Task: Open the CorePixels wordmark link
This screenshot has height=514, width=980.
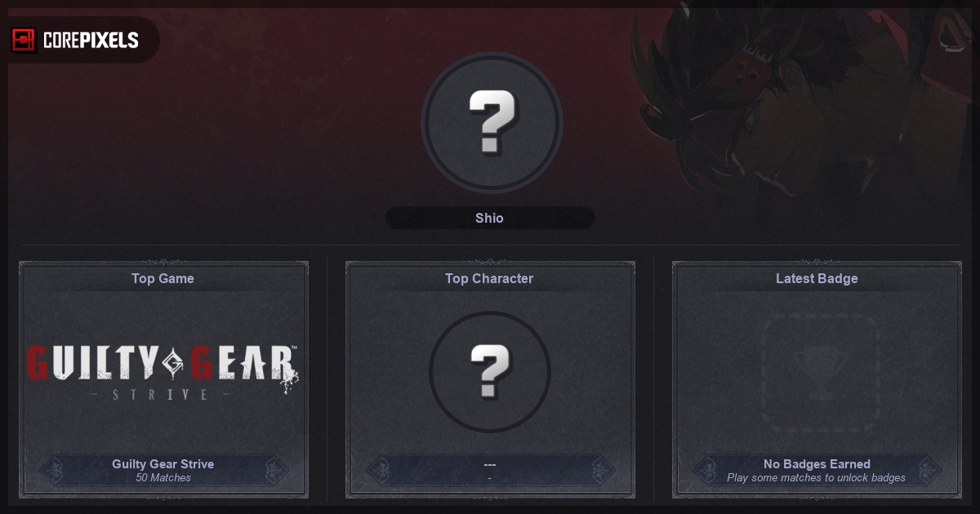Action: point(91,40)
